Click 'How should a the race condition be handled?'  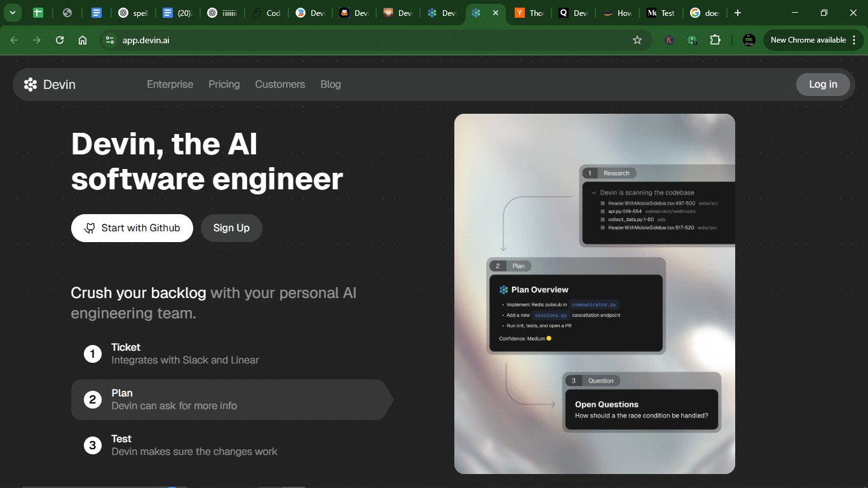click(x=642, y=416)
